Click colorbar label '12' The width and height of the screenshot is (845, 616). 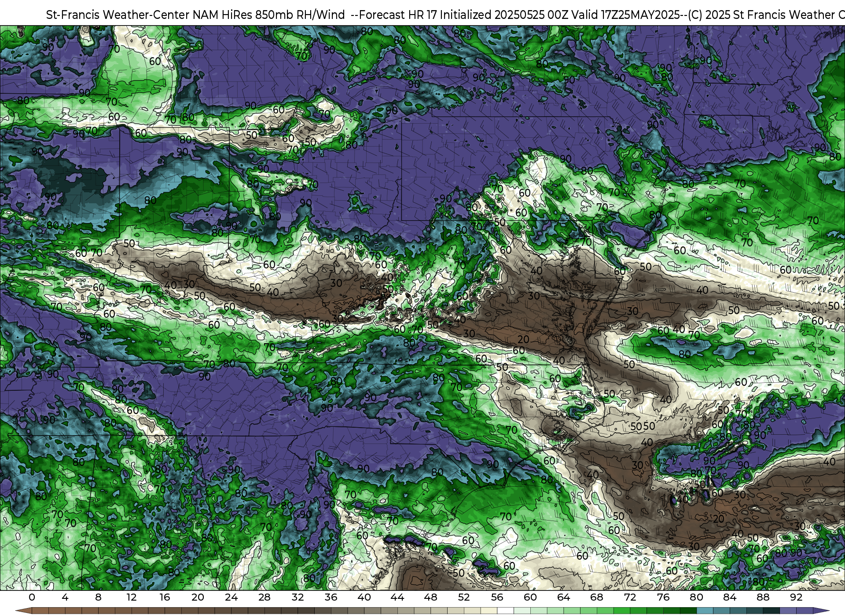click(x=132, y=597)
